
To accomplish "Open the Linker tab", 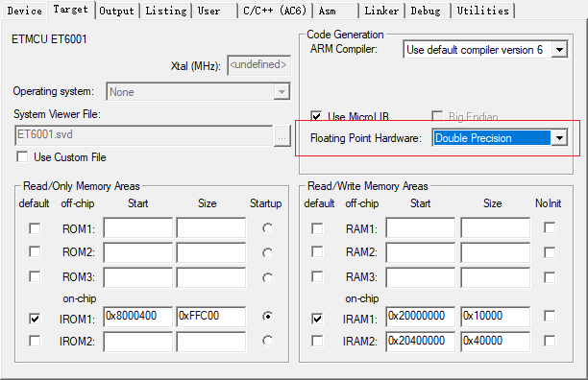I will [x=381, y=11].
